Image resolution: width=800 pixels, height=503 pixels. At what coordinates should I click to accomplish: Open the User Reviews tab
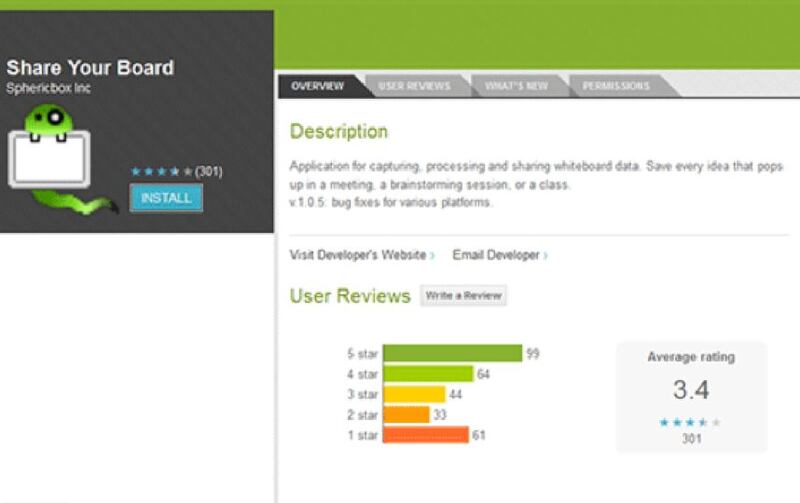tap(414, 86)
